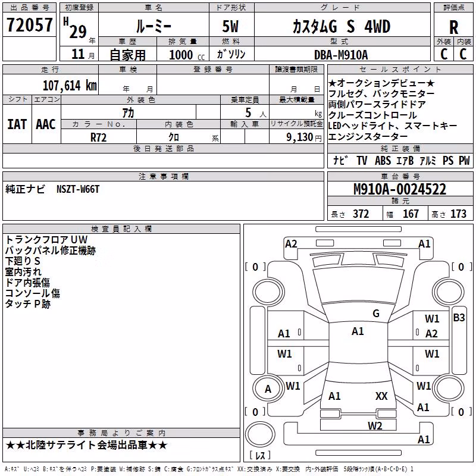The image size is (476, 476).
Task: Select the B3 mark on the car diagram
Action: pos(459,318)
